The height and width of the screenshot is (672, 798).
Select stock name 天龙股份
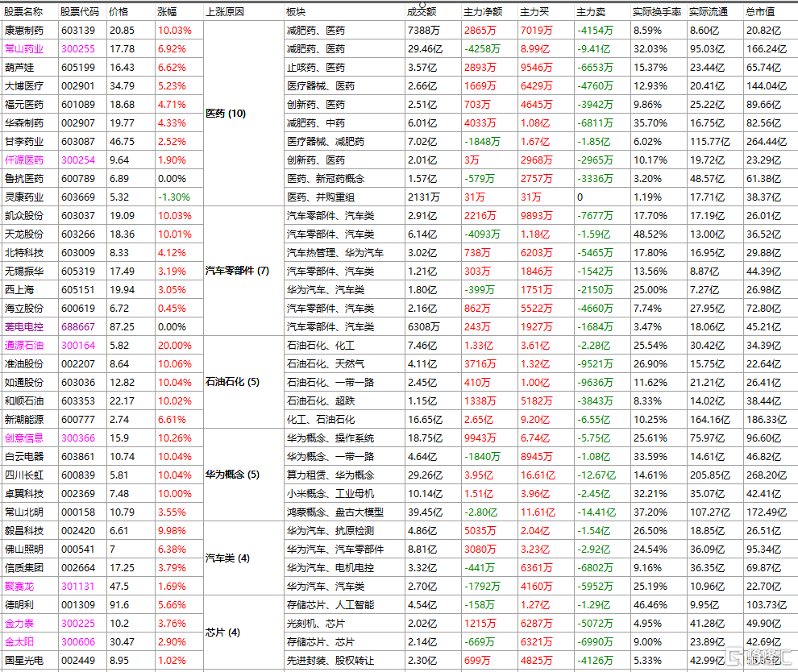click(24, 234)
